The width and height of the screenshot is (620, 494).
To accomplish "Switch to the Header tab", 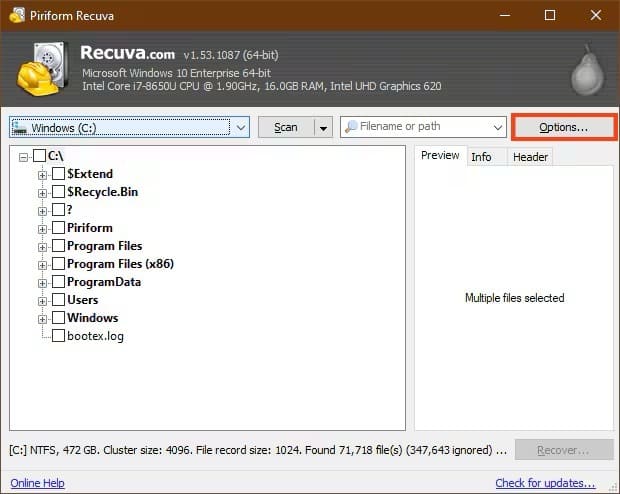I will click(530, 157).
